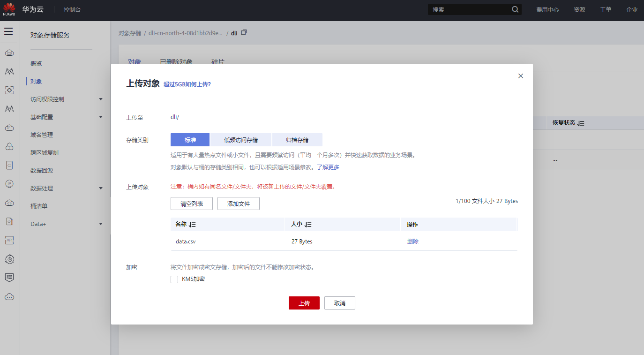Go to 控制台 in the top bar
The image size is (644, 355).
[72, 9]
